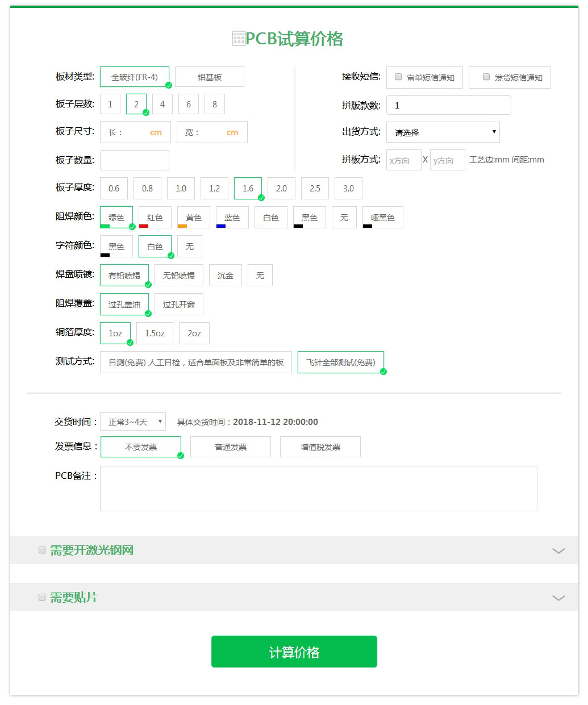Check 需要开激光钢网 checkbox
The image size is (588, 705).
pos(42,550)
